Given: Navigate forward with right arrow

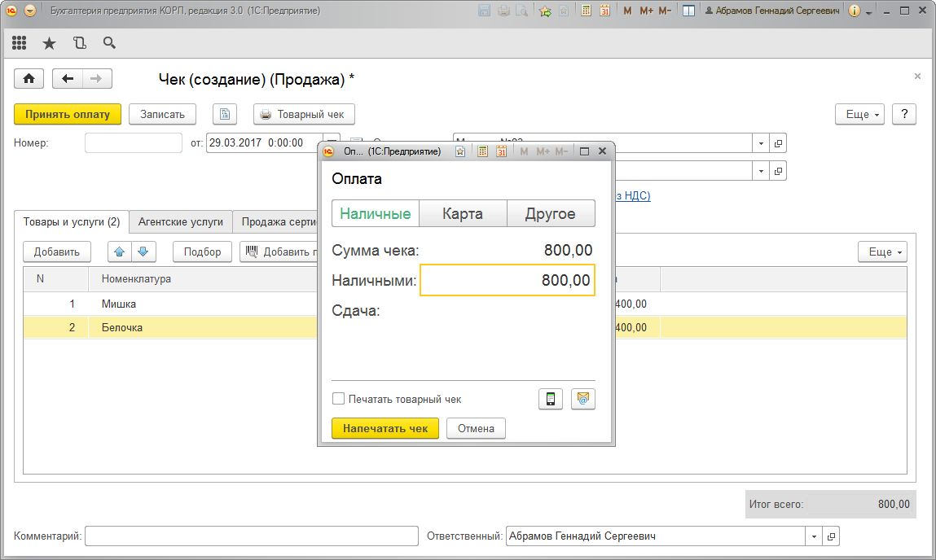Looking at the screenshot, I should [x=97, y=79].
